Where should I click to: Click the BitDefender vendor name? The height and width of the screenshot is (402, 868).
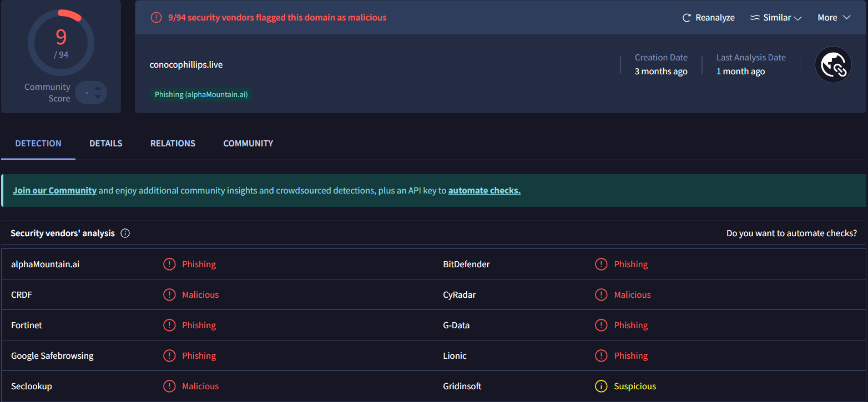tap(466, 264)
